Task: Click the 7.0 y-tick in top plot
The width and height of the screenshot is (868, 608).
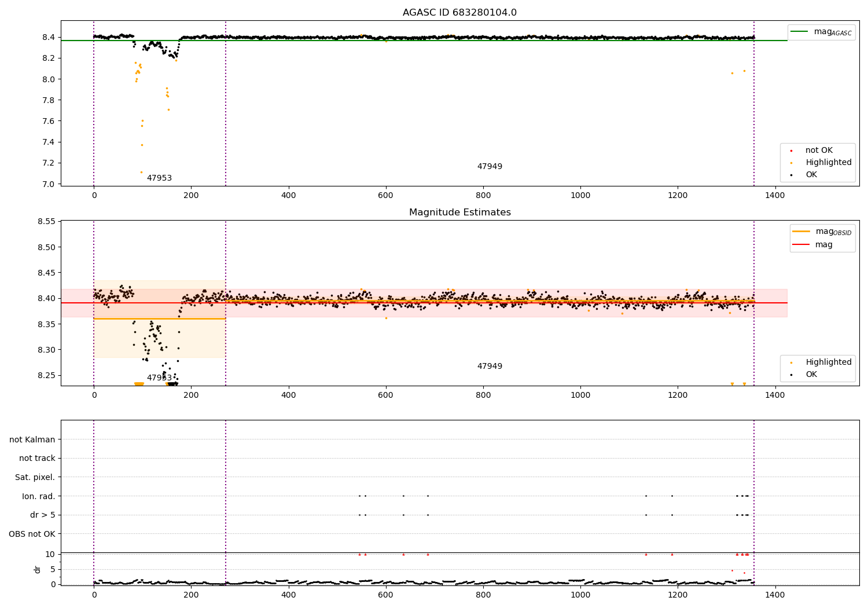Action: [49, 184]
